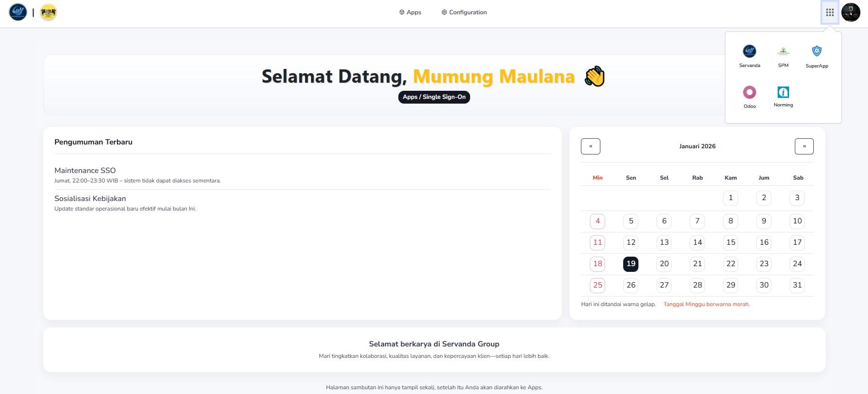Screen dimensions: 868x394
Task: Open the user profile avatar
Action: tap(850, 12)
